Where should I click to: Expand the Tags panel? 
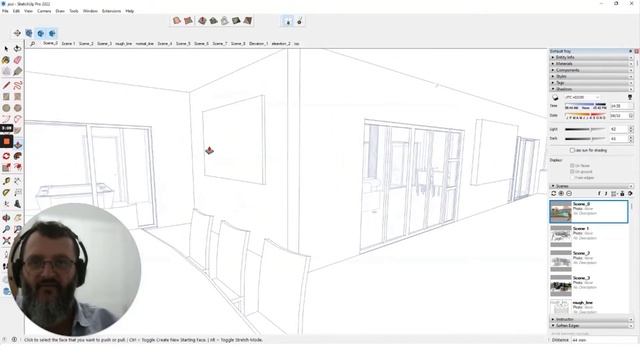(x=591, y=83)
